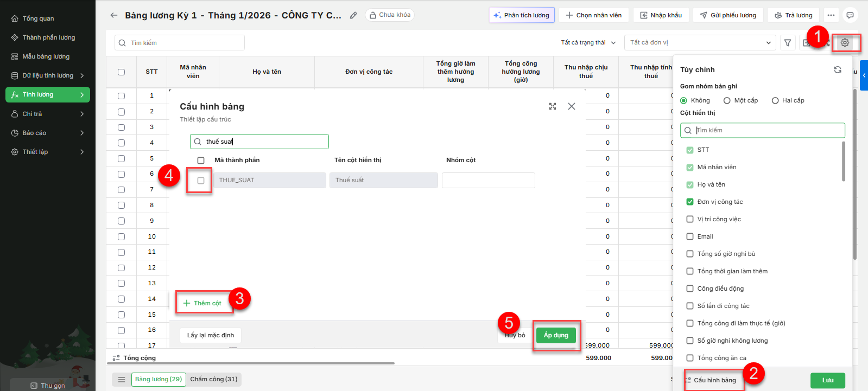The image size is (868, 391).
Task: Select the Hai cấp grouping radio option
Action: (775, 100)
